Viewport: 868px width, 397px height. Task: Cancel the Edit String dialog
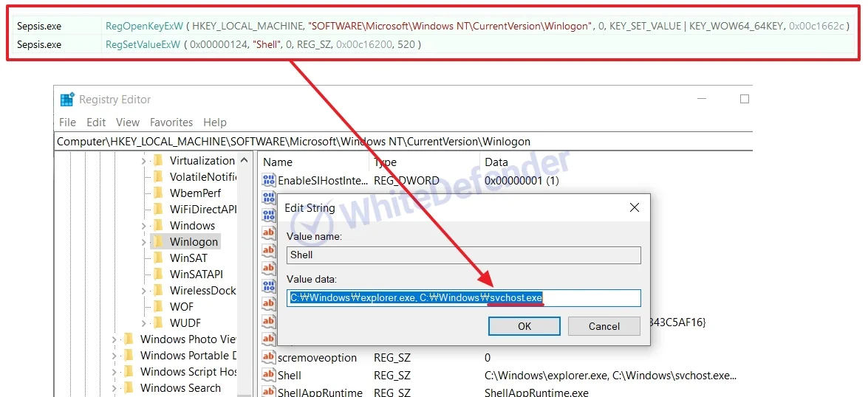604,326
